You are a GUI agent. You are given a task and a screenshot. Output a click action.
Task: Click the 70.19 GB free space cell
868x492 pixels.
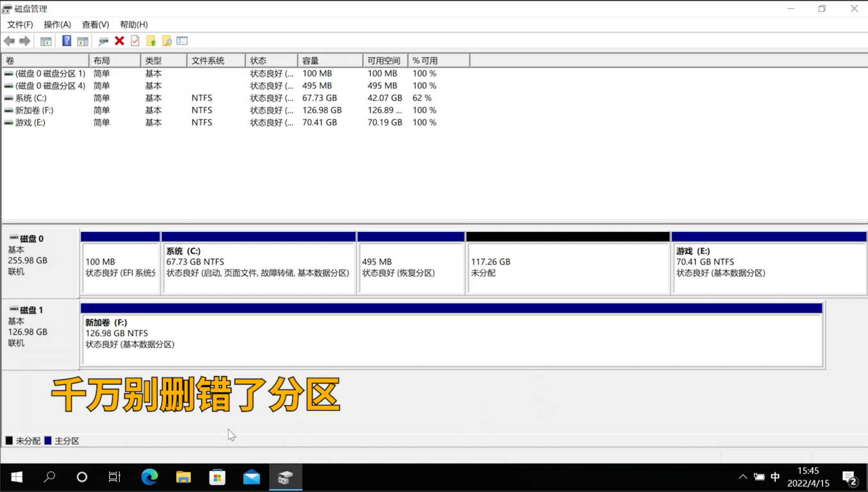(x=385, y=122)
